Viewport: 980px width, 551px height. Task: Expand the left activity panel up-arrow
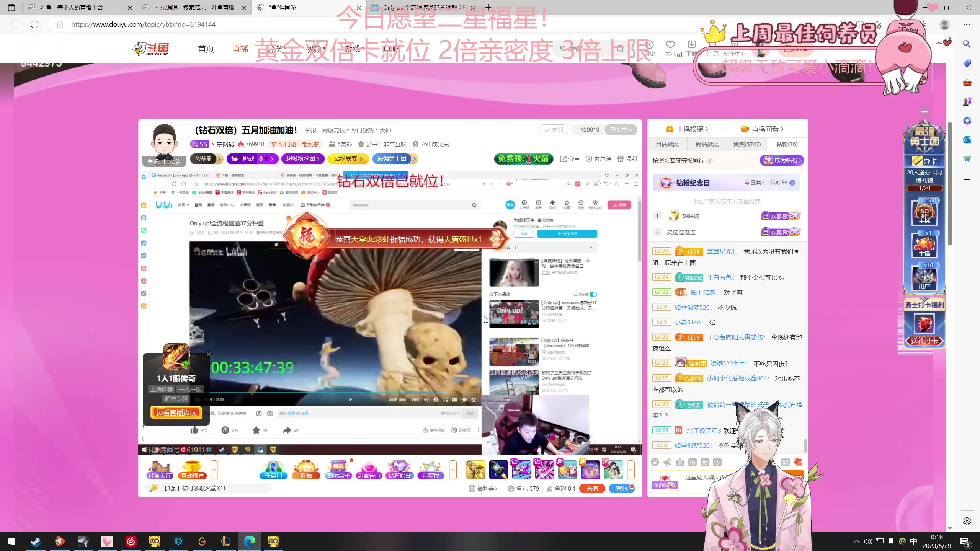pyautogui.click(x=214, y=469)
